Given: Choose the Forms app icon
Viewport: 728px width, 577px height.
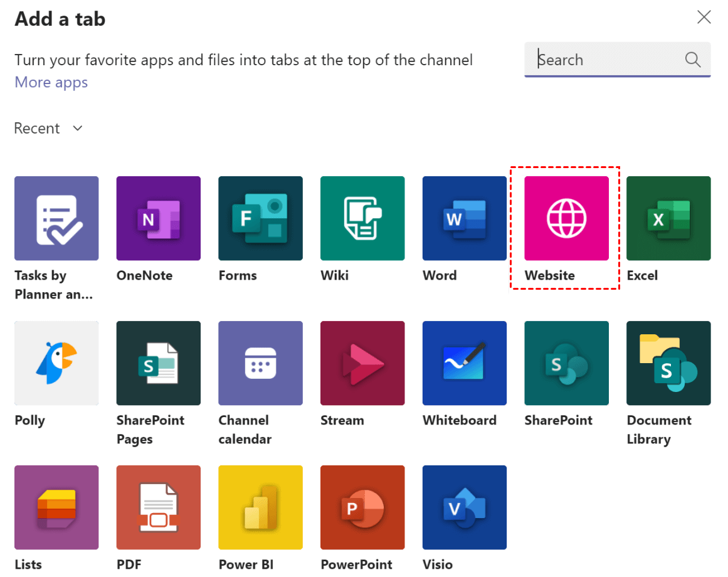Looking at the screenshot, I should (260, 218).
